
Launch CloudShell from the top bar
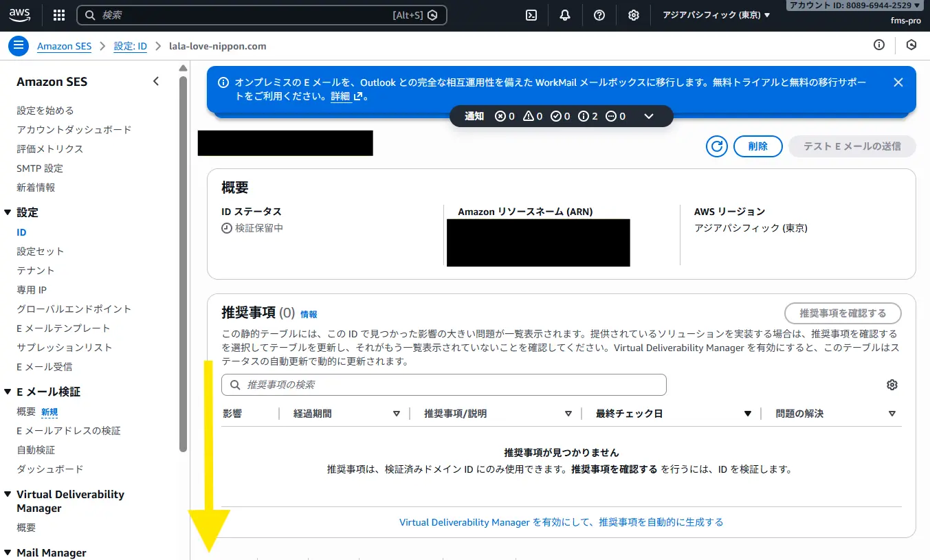[x=531, y=15]
